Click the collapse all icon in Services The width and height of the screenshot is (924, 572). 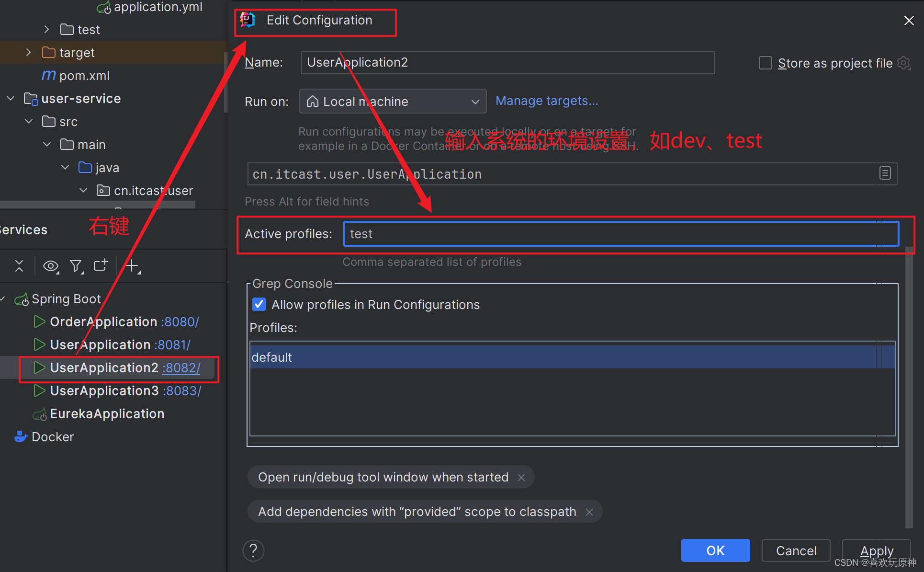19,266
